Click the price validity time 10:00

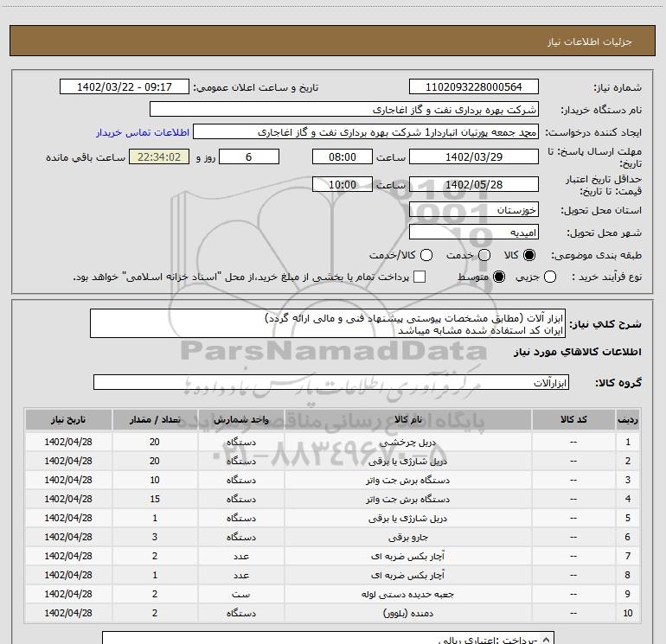point(343,184)
